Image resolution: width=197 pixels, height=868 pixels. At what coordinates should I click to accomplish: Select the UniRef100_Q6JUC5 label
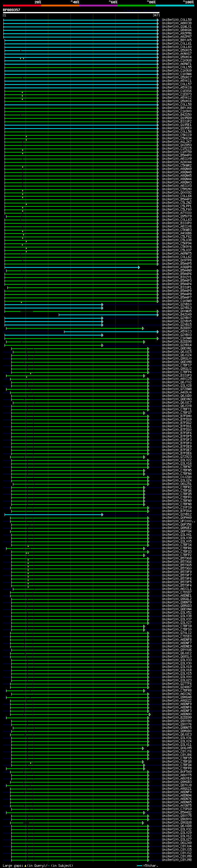tap(176, 352)
